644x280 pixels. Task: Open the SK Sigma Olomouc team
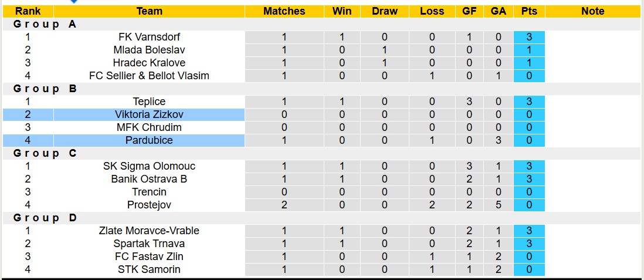point(149,166)
